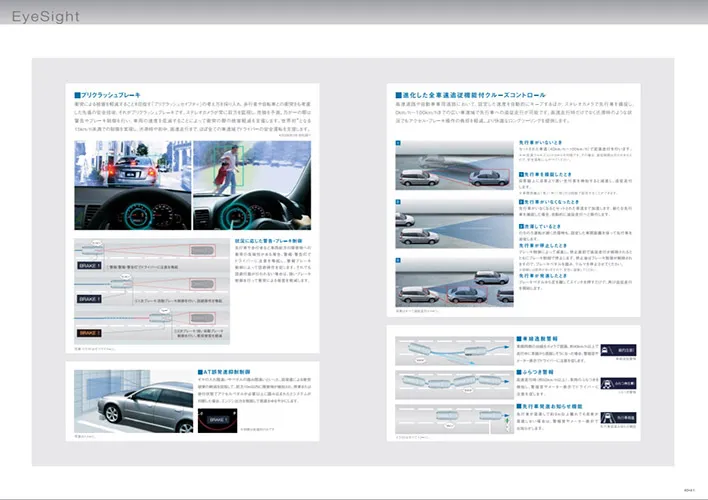Click the 車線逸脱警報 heading
This screenshot has width=708, height=500.
tap(540, 339)
